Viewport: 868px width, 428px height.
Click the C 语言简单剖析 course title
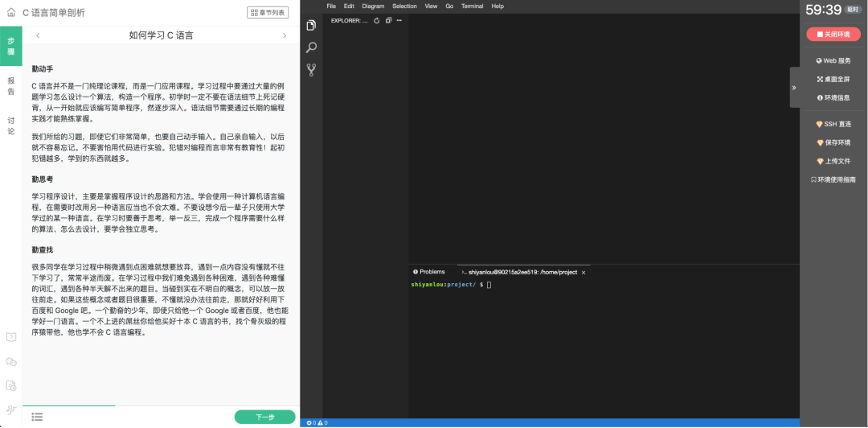click(54, 12)
